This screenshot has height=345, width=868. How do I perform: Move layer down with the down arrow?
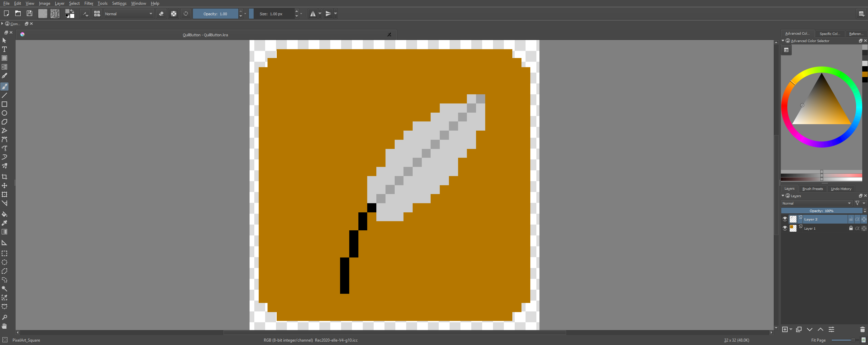810,329
